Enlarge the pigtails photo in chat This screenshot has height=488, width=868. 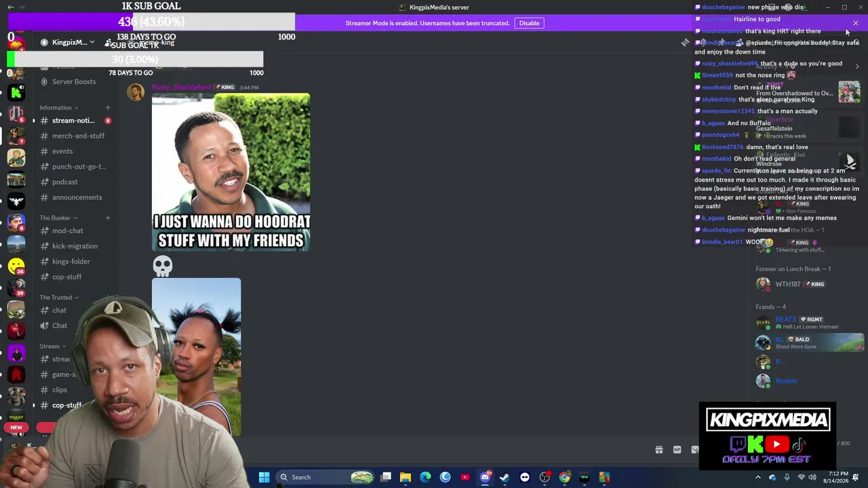coord(196,357)
